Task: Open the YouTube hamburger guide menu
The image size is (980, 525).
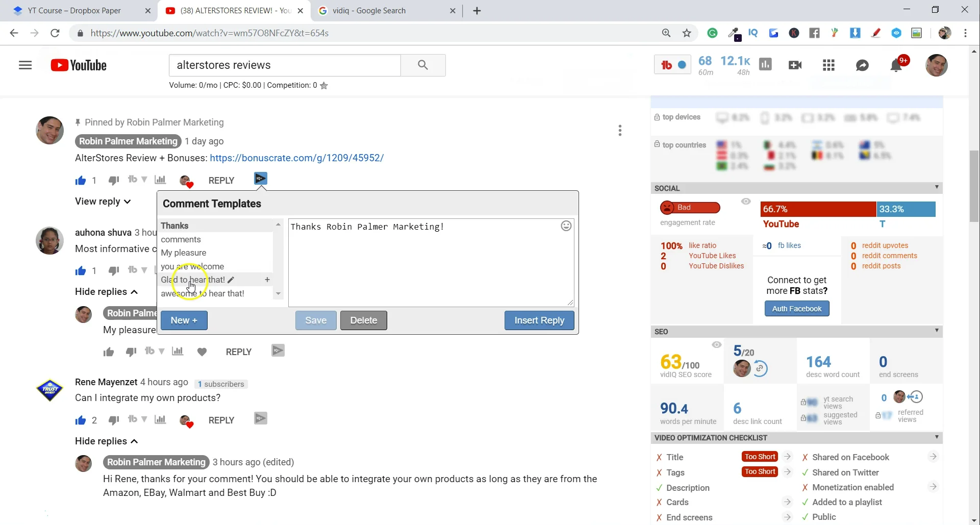Action: click(x=25, y=65)
